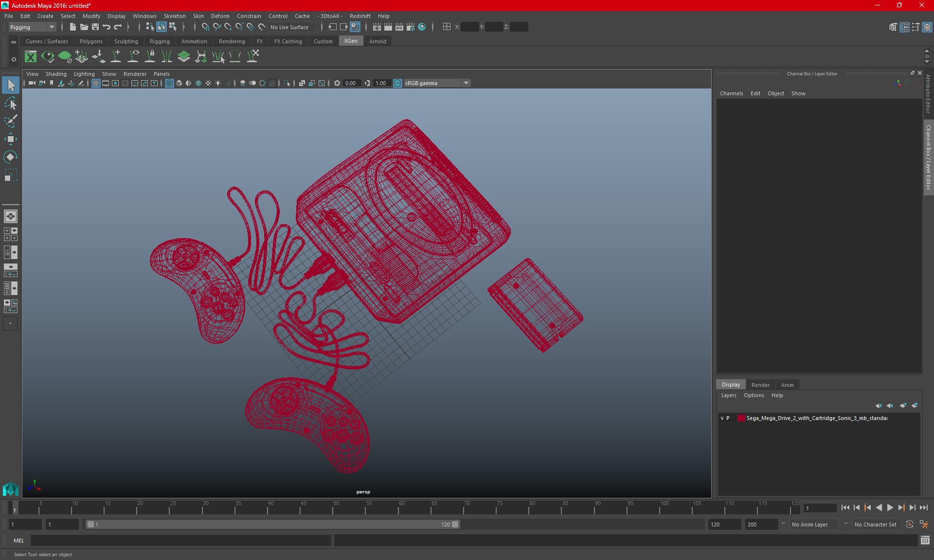Click the range slider start handle

[90, 525]
